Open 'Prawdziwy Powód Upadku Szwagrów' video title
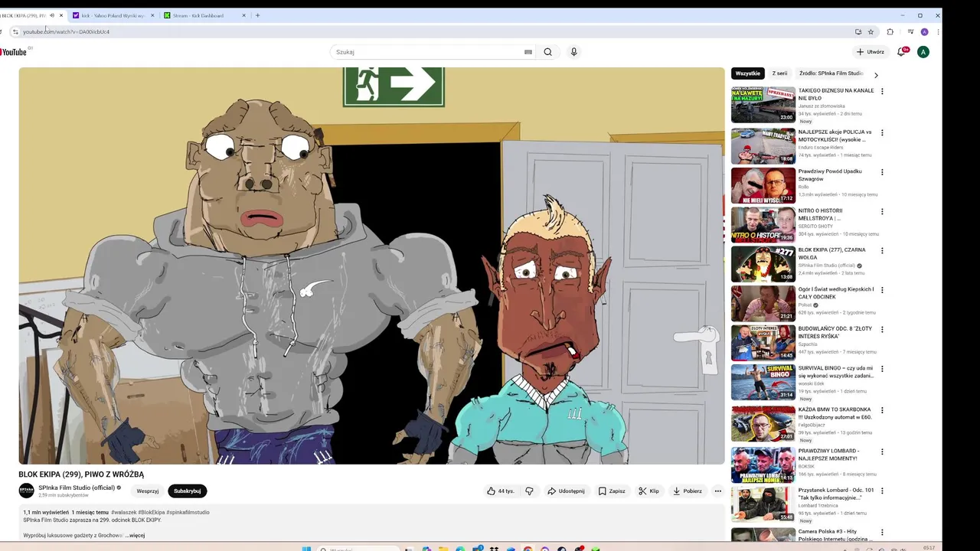Image resolution: width=980 pixels, height=551 pixels. click(830, 175)
